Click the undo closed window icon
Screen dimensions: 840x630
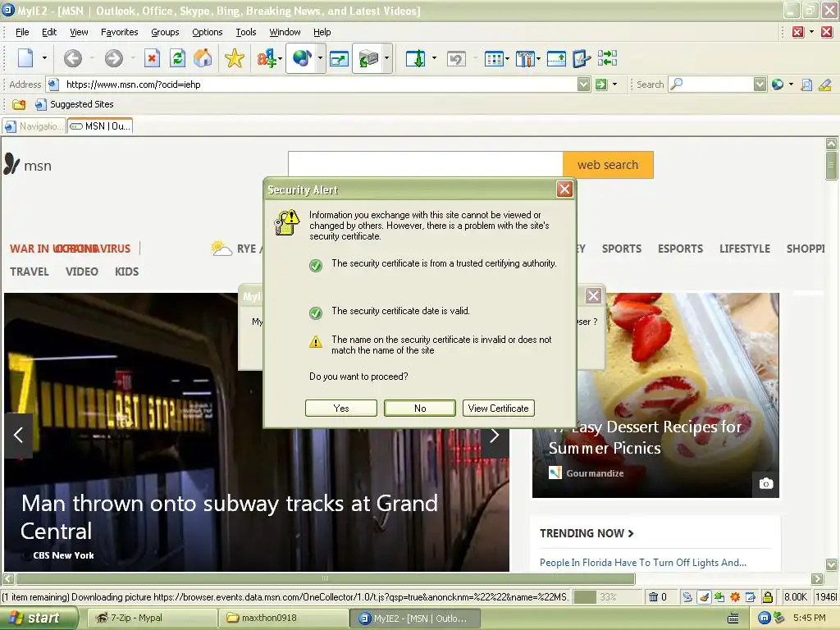click(x=456, y=58)
